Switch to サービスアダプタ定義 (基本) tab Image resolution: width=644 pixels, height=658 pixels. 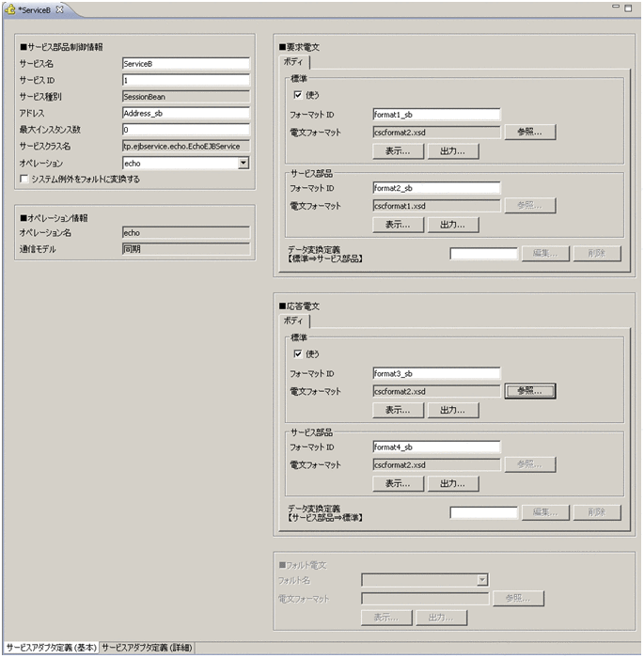coord(51,648)
